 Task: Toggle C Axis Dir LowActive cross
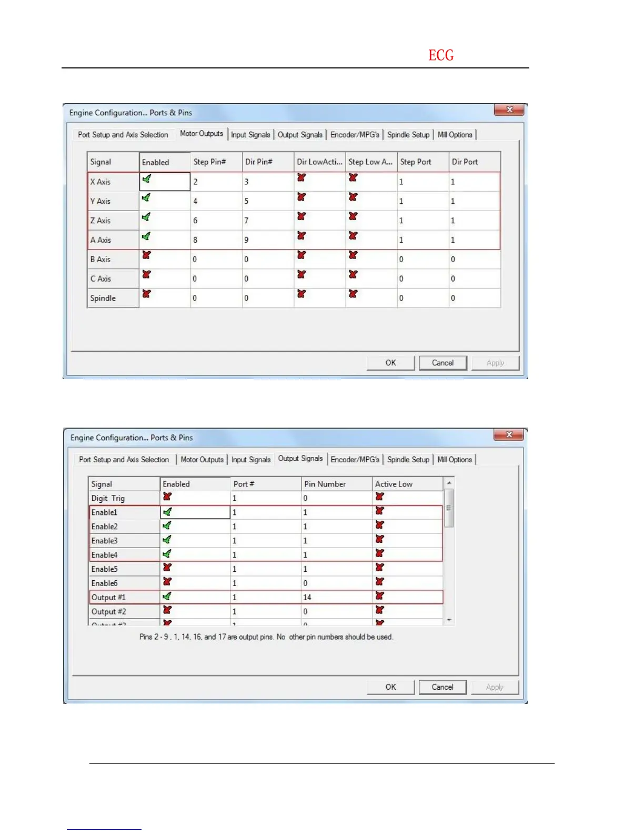pyautogui.click(x=301, y=274)
